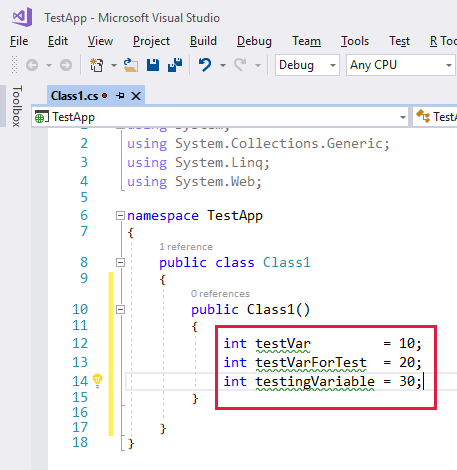This screenshot has height=470, width=457.
Task: Click the testingVariable variable name
Action: click(315, 381)
